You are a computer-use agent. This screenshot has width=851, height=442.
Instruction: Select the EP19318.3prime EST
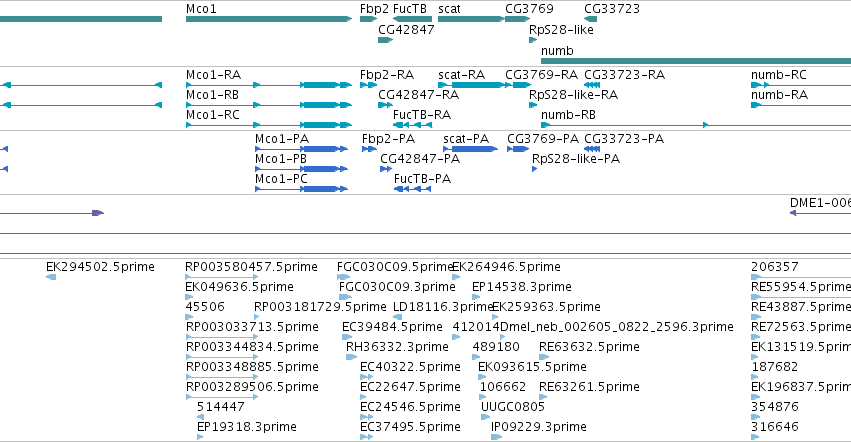pyautogui.click(x=247, y=427)
